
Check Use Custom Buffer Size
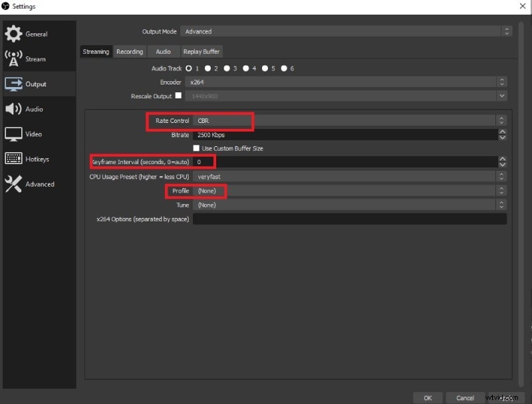click(x=197, y=148)
